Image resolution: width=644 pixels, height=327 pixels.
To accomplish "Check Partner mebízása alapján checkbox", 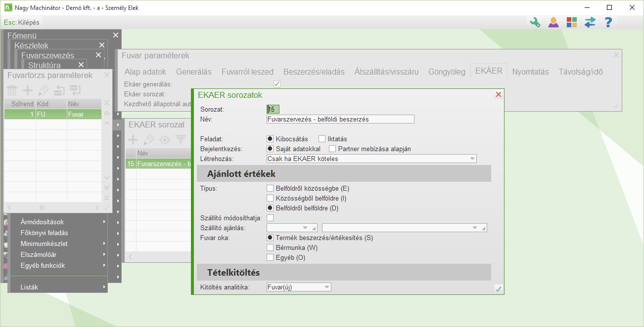I will (332, 149).
